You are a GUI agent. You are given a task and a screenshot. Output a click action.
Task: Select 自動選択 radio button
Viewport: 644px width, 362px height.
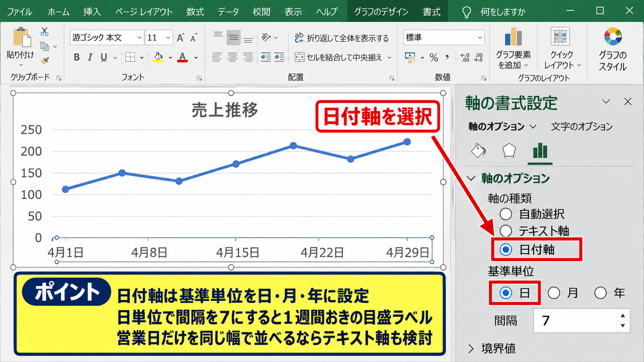click(x=506, y=214)
